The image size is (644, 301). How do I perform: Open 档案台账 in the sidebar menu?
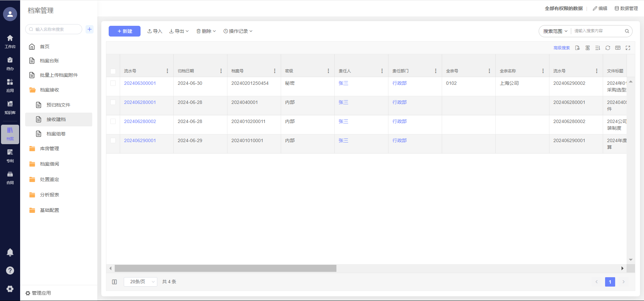click(49, 61)
